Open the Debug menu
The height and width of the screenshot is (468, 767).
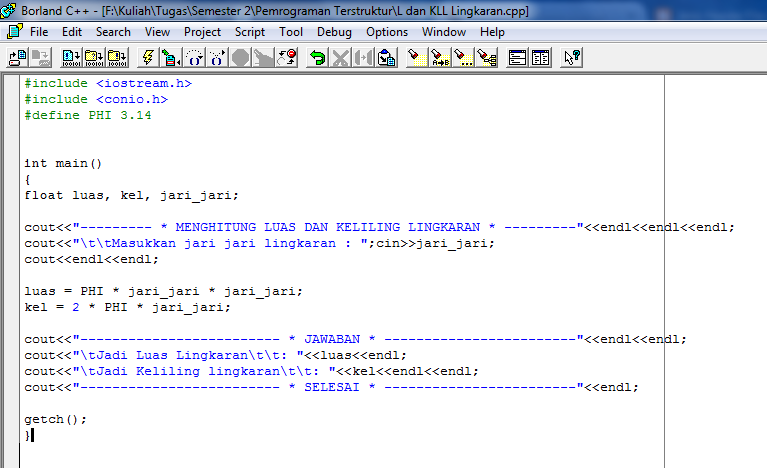(x=334, y=32)
